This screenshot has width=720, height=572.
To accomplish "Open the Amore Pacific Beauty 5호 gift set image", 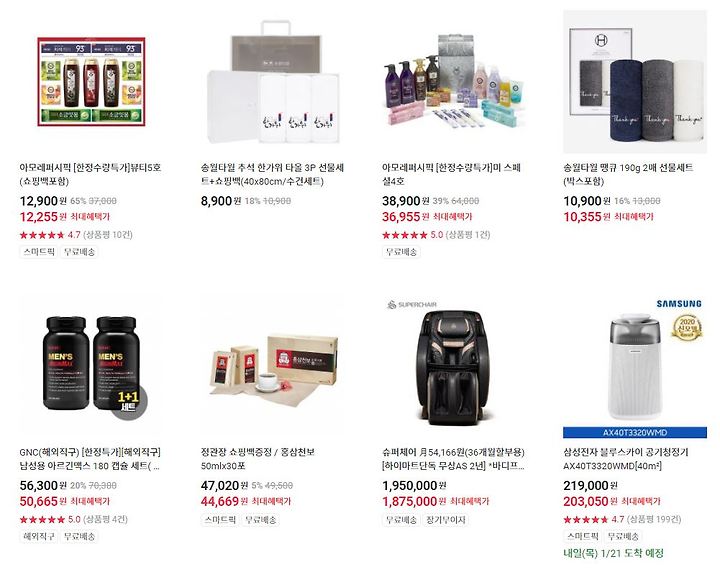I will click(91, 82).
